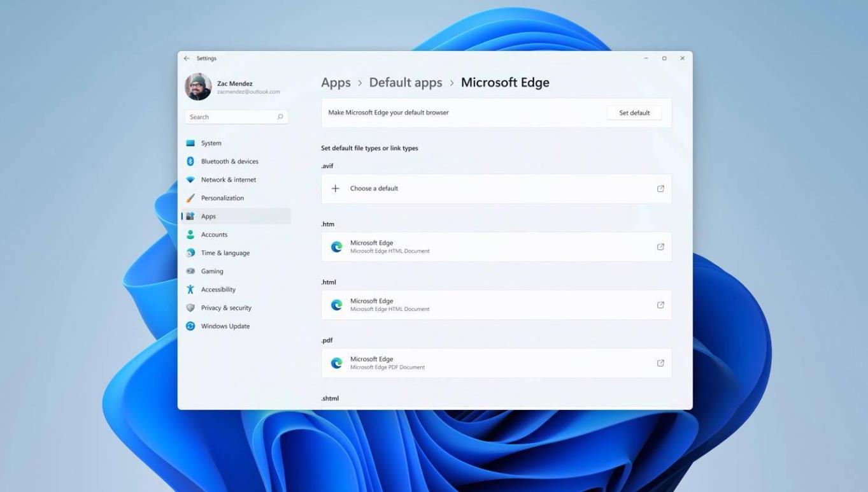868x492 pixels.
Task: Open System settings label
Action: coord(211,143)
